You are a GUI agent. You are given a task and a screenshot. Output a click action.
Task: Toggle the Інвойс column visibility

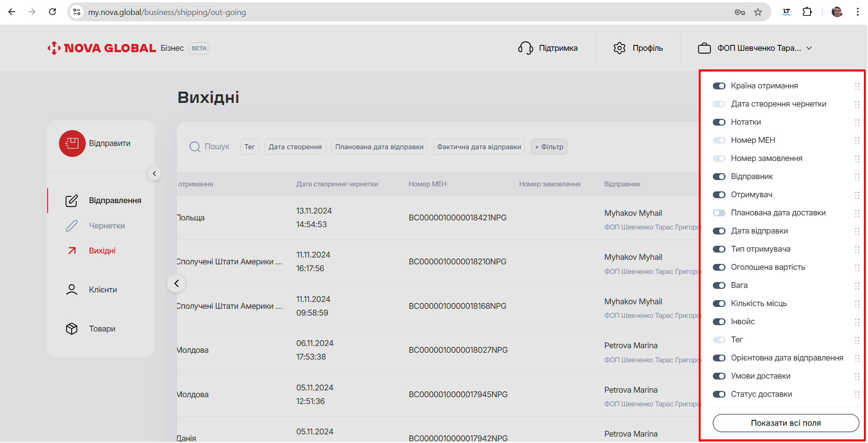click(719, 322)
